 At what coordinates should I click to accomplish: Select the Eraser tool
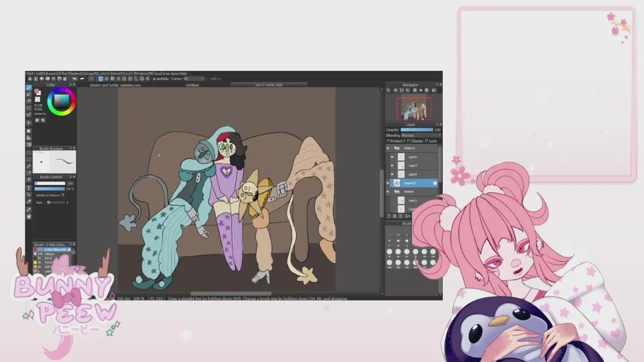(x=29, y=94)
